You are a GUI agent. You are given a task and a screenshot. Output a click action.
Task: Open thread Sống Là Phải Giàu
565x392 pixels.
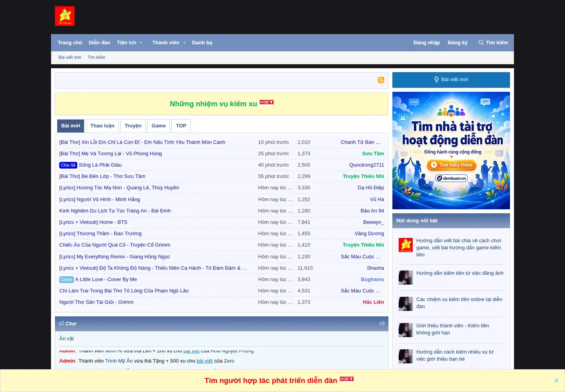pos(100,165)
